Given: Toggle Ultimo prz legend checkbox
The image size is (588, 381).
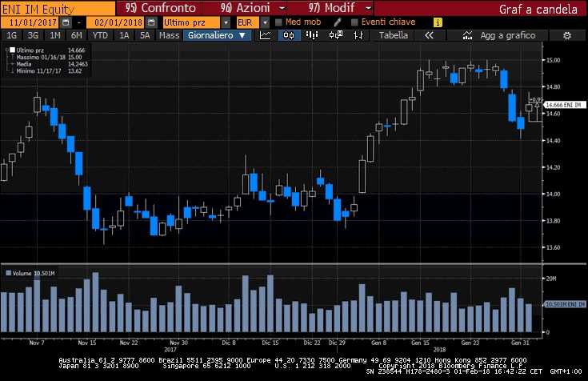Looking at the screenshot, I should [12, 50].
